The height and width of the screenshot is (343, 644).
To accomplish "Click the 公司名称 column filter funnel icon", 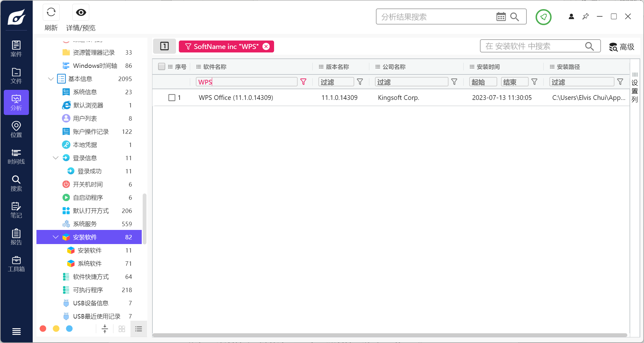I will [454, 82].
